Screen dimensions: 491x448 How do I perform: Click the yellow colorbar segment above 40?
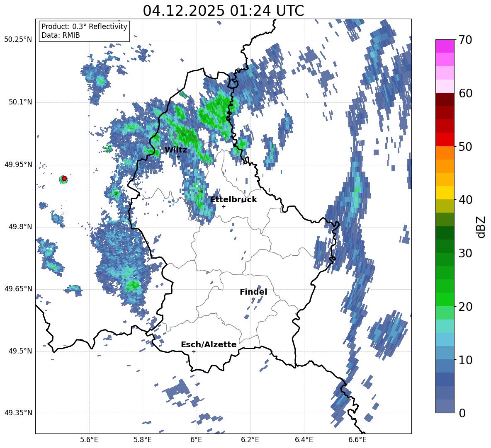445,193
